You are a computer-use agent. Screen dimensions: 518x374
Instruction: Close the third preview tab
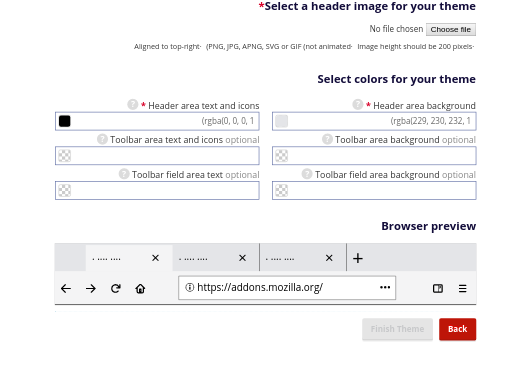[x=329, y=258]
